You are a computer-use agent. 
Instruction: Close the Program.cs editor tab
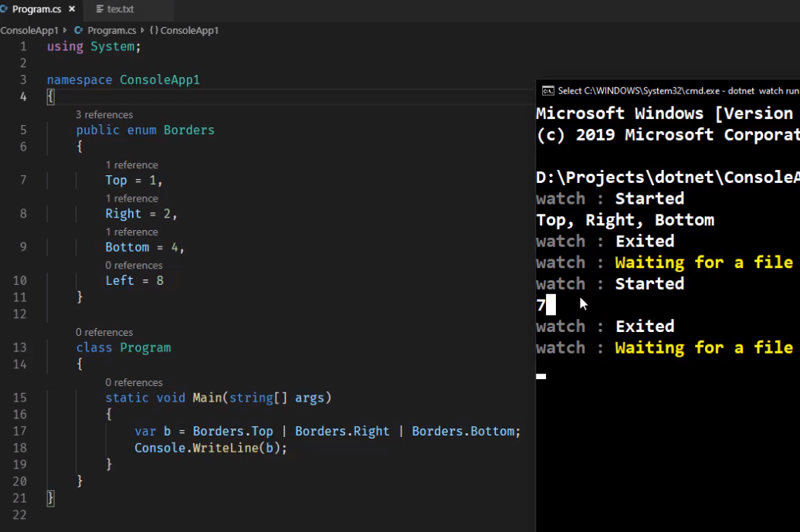[72, 9]
